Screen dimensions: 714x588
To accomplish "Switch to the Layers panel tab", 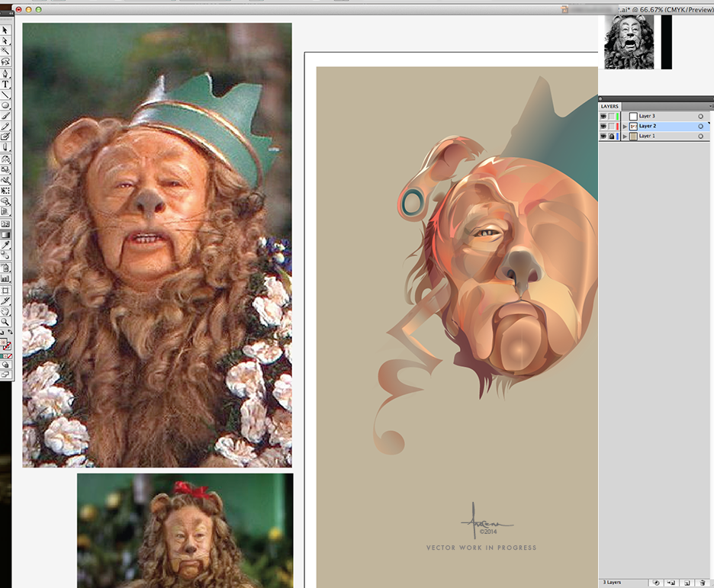I will tap(610, 106).
